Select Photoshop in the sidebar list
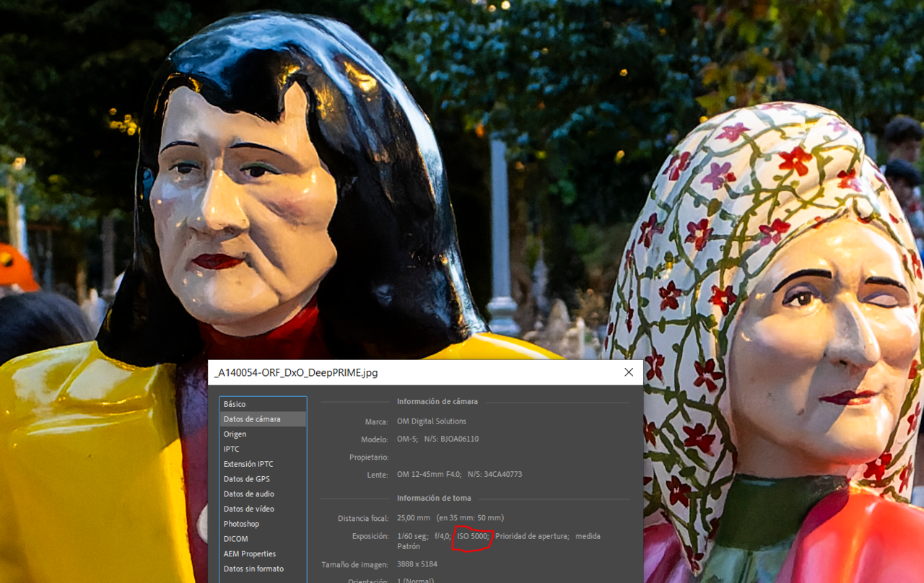The image size is (924, 583). pyautogui.click(x=241, y=524)
